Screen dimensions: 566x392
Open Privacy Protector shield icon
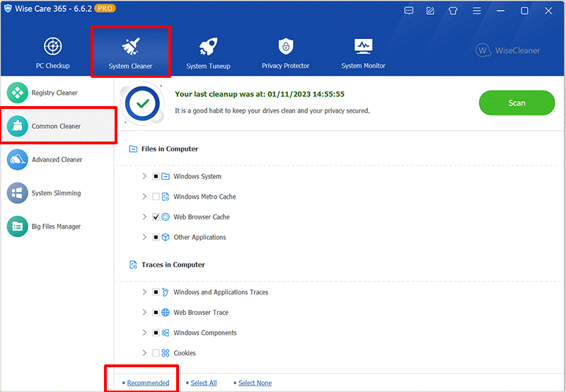[x=286, y=46]
